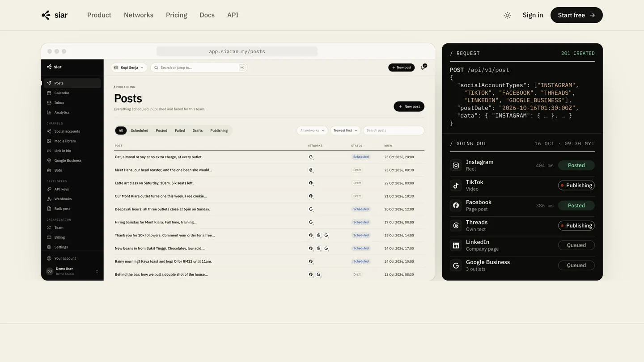Click the LinkedIn Queued status badge
644x362 pixels.
pos(576,245)
